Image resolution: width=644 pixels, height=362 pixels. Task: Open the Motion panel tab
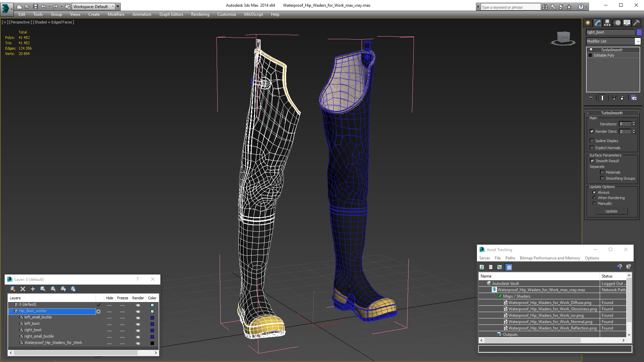click(618, 23)
